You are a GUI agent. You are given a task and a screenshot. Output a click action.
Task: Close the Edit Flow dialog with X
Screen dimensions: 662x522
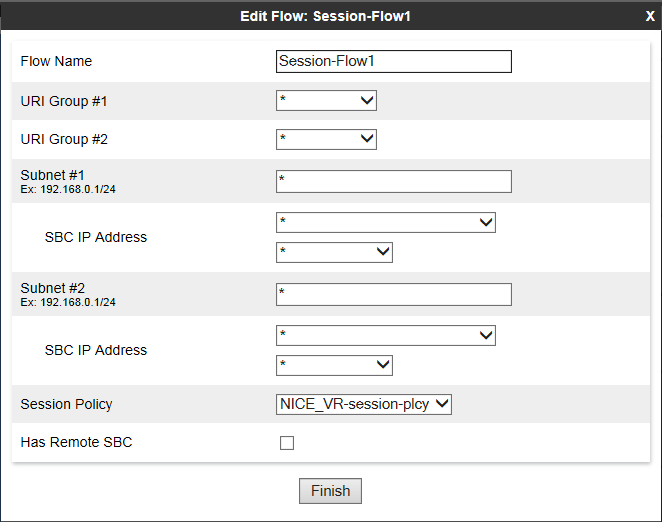650,16
